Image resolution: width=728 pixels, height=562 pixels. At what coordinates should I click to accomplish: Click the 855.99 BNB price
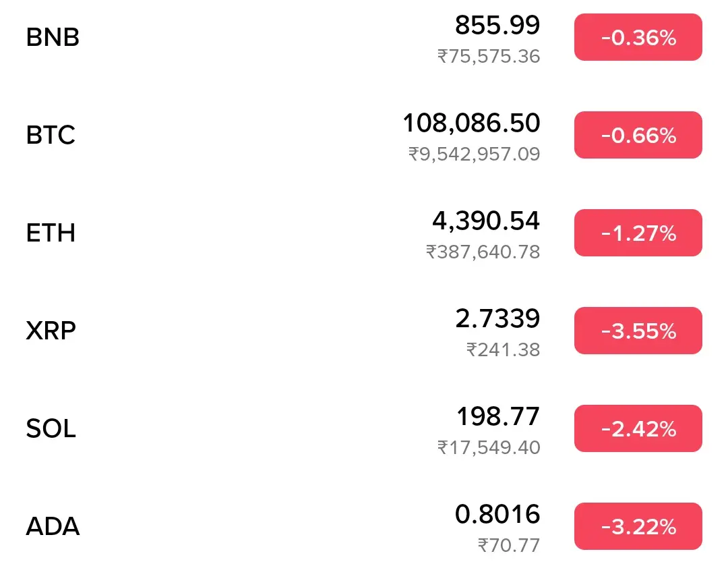[x=497, y=25]
